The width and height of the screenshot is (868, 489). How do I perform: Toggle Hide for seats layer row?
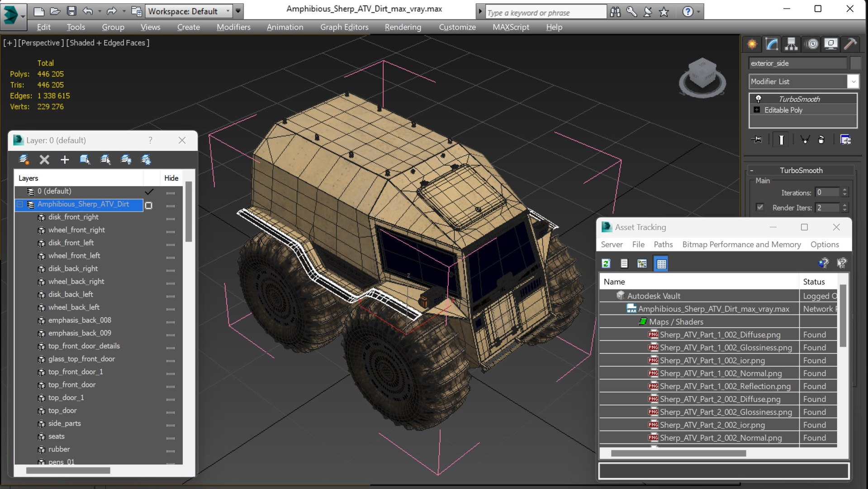point(171,438)
